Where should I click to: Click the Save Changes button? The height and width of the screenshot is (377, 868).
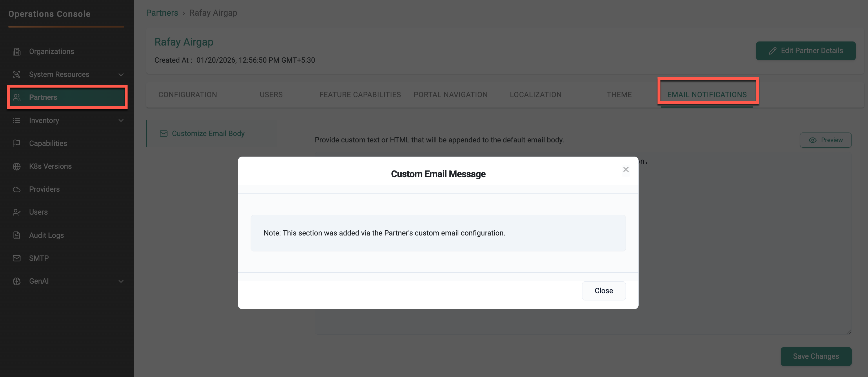click(x=816, y=356)
